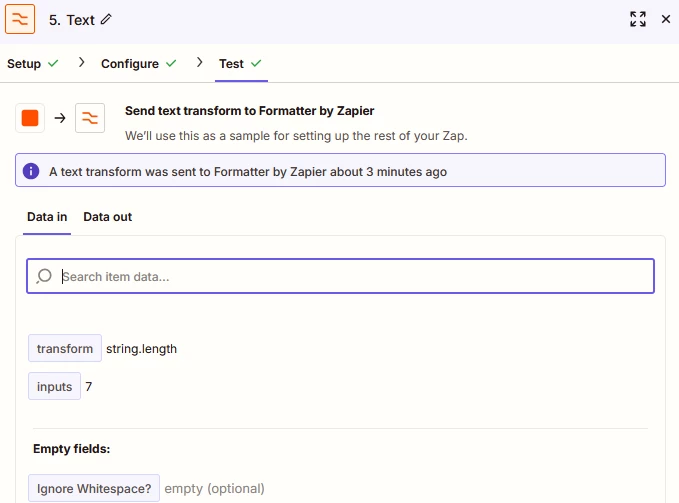Click the chevron between Configure and Test
This screenshot has height=503, width=679.
(199, 62)
